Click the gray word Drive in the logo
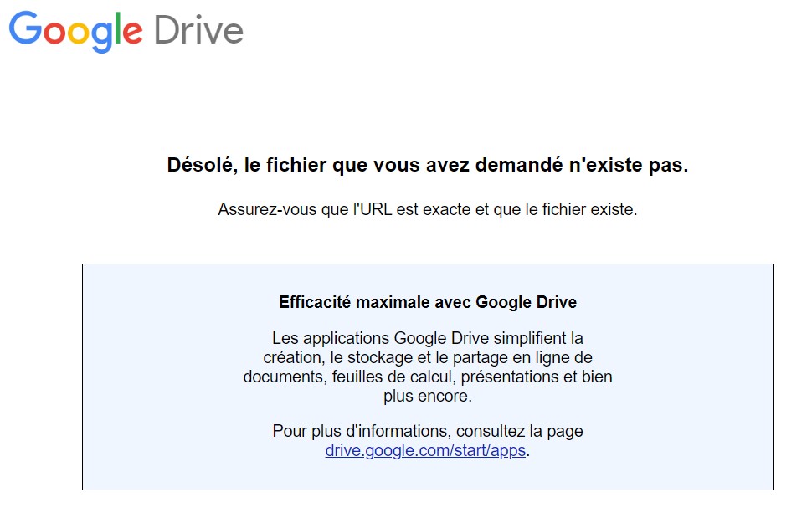 [x=198, y=31]
